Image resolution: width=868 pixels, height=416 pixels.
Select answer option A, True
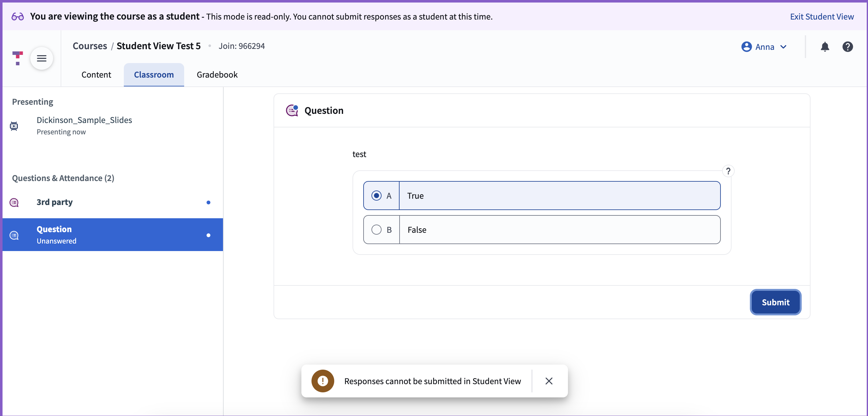(x=376, y=195)
